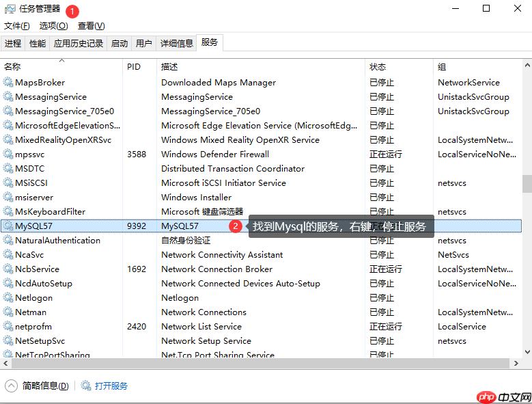Click the vertical scrollbar thumb
The image size is (532, 404).
(527, 184)
